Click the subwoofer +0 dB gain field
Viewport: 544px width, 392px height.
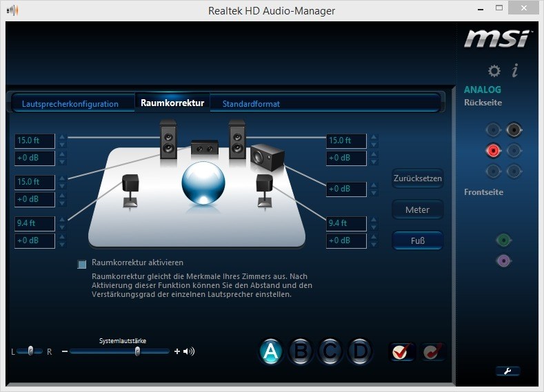click(x=346, y=189)
